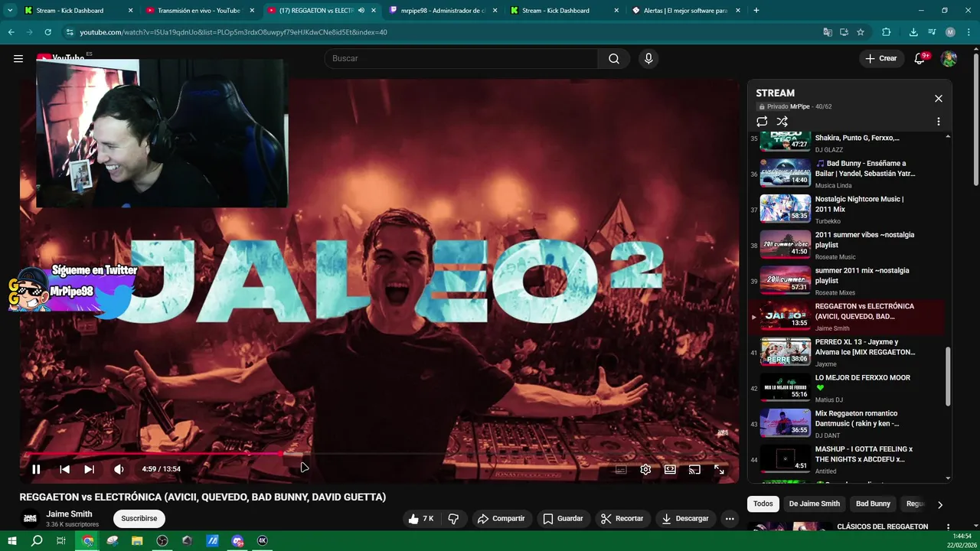Switch to first Stream - Kick Dashboard tab
The width and height of the screenshot is (980, 551).
pos(79,11)
